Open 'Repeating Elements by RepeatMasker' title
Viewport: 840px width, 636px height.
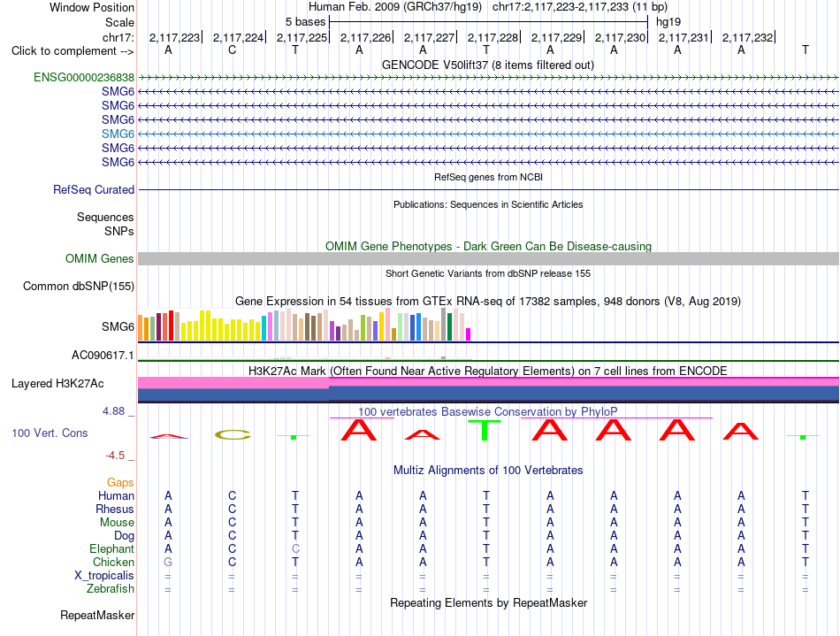[489, 602]
